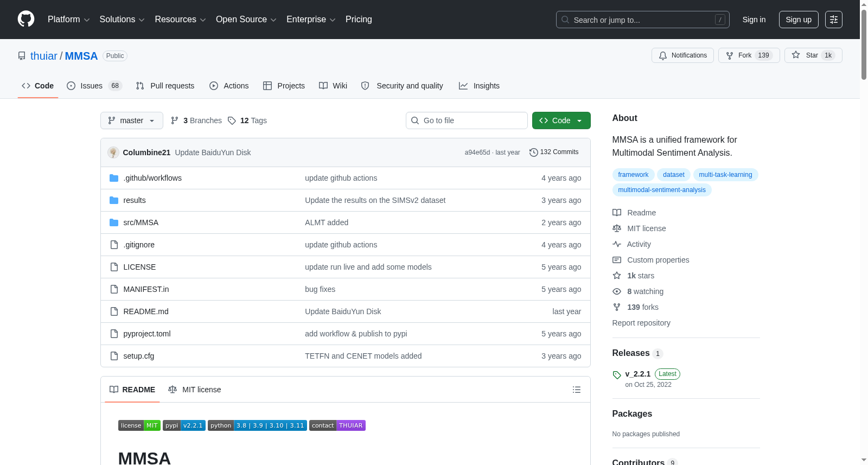This screenshot has height=465, width=868.
Task: Open the Insights tab
Action: [479, 86]
